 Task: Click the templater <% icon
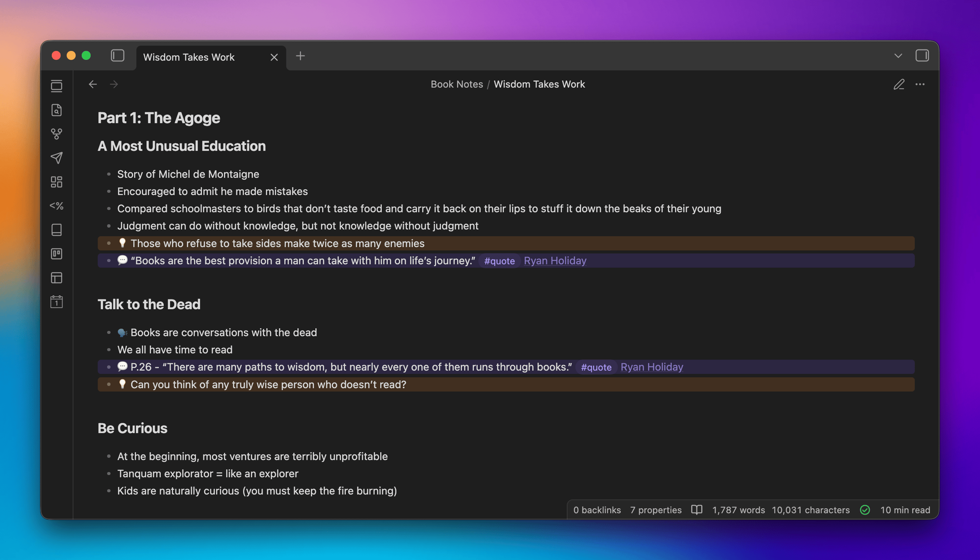56,206
